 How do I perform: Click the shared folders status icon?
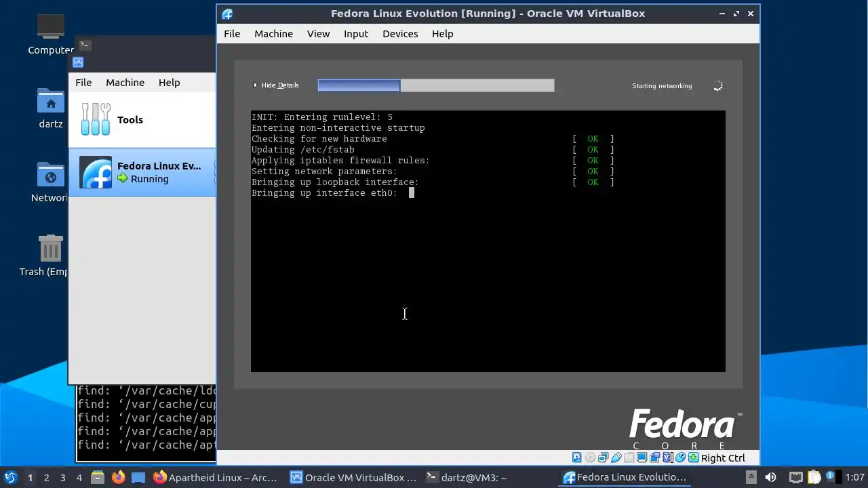tap(629, 457)
